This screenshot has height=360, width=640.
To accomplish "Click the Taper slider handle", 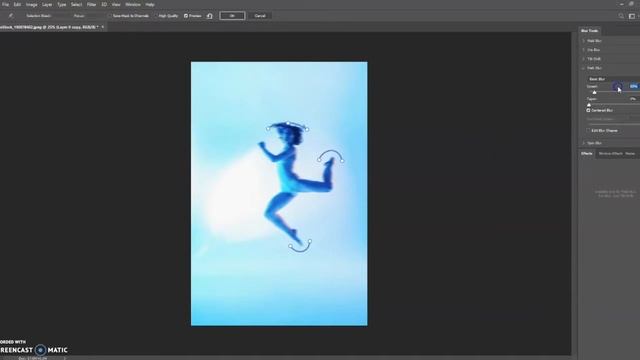I will point(589,105).
